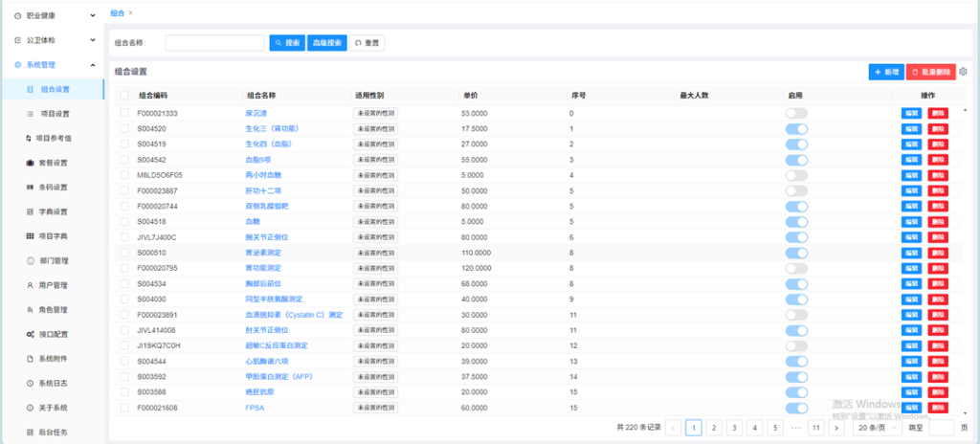Click the 角色管理 icon in sidebar
This screenshot has width=980, height=444.
click(30, 309)
